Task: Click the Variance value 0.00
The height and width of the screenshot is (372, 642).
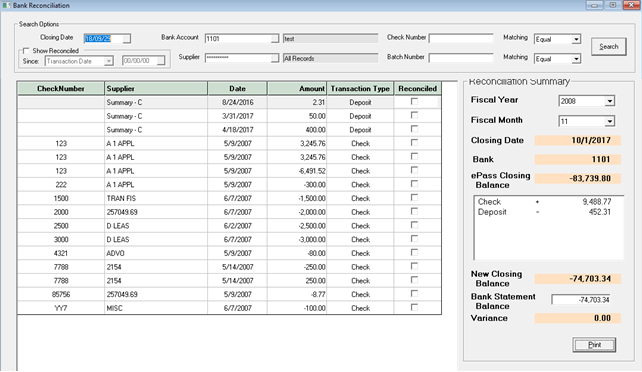Action: tap(578, 318)
